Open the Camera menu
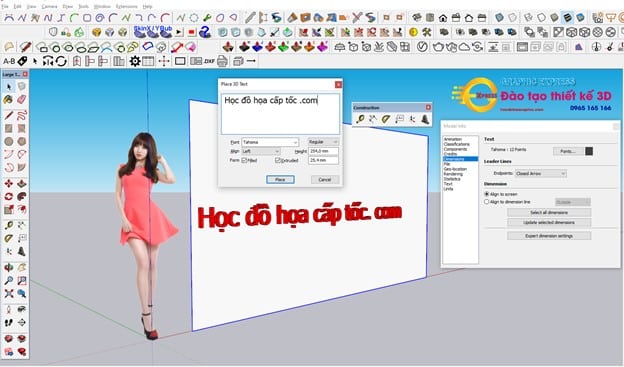 click(49, 6)
